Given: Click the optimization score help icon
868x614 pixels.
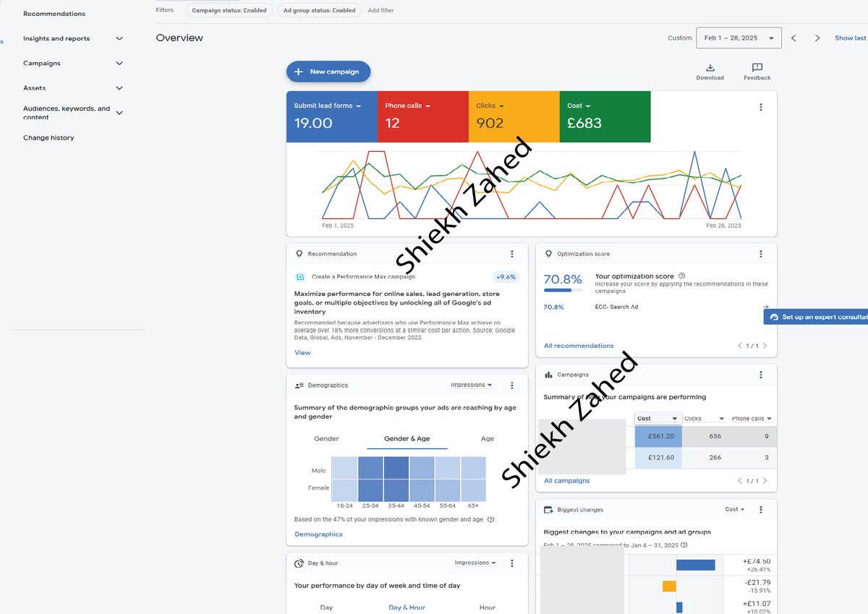Looking at the screenshot, I should [x=682, y=276].
